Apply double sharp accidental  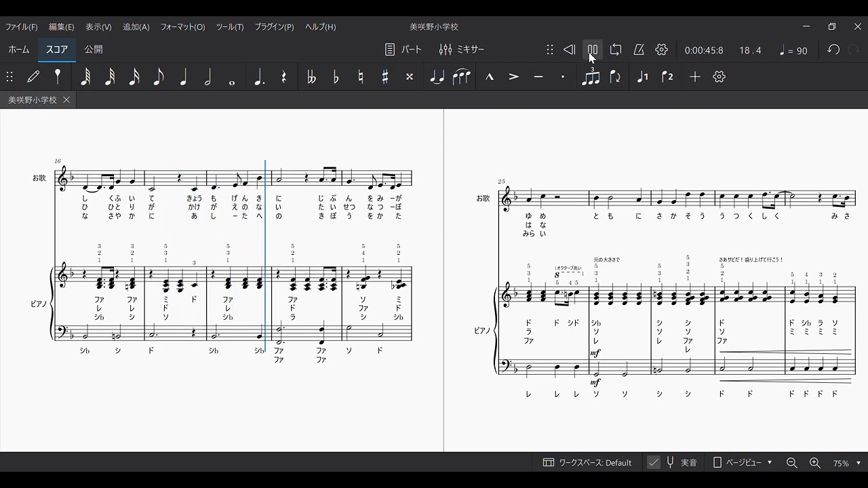(x=409, y=77)
